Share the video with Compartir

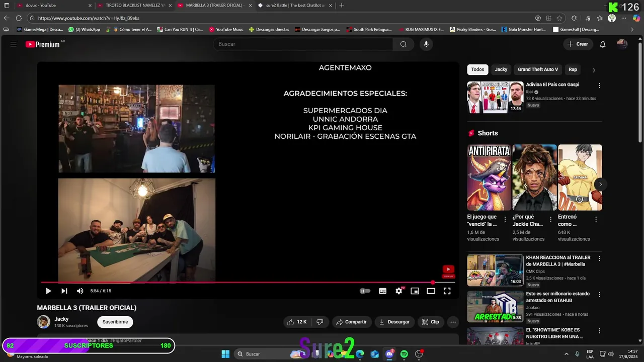point(351,322)
